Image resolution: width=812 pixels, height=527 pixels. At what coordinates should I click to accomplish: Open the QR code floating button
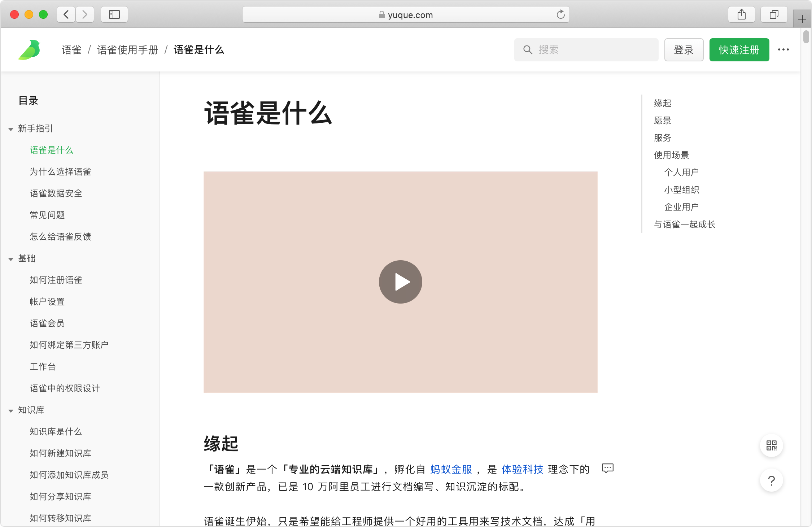(x=772, y=445)
